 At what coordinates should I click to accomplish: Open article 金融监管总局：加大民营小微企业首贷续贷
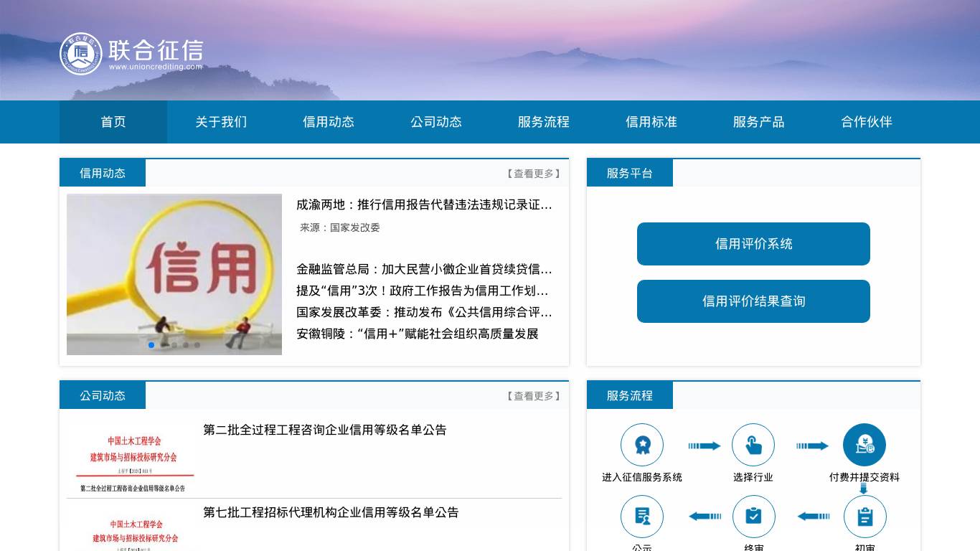click(x=424, y=269)
